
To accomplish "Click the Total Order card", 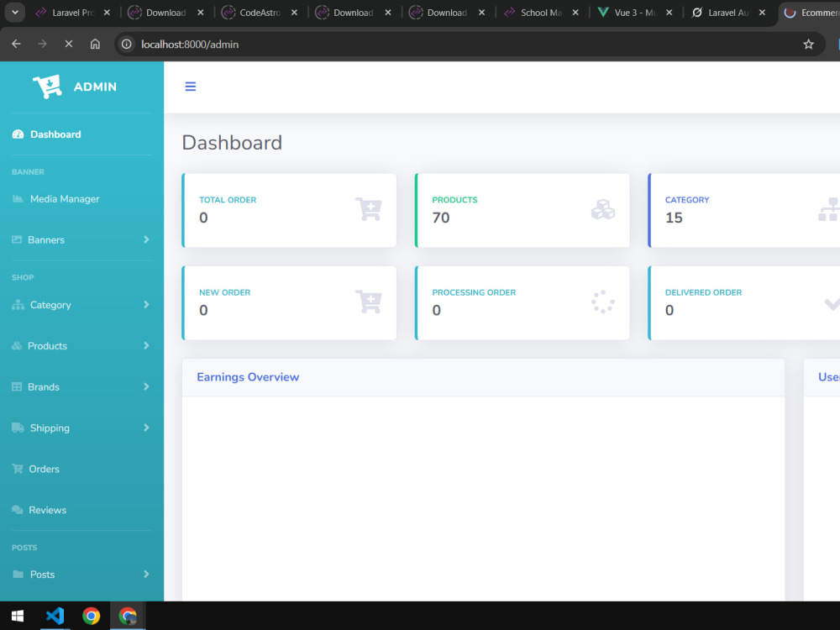I will pyautogui.click(x=289, y=210).
